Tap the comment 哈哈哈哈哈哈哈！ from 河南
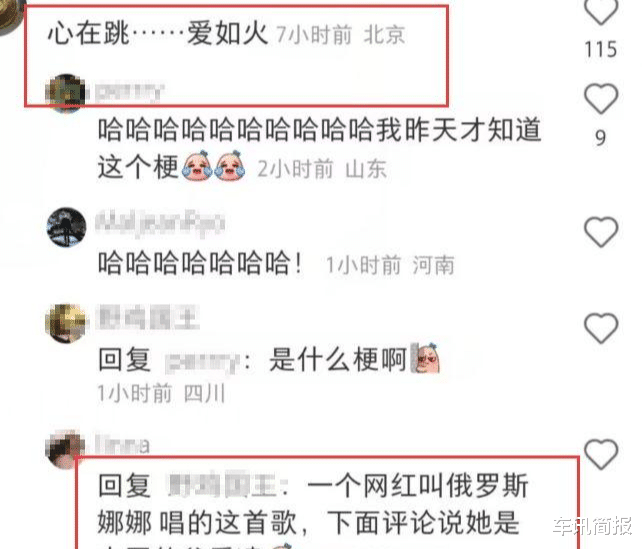Viewport: 642px width, 549px height. point(201,262)
